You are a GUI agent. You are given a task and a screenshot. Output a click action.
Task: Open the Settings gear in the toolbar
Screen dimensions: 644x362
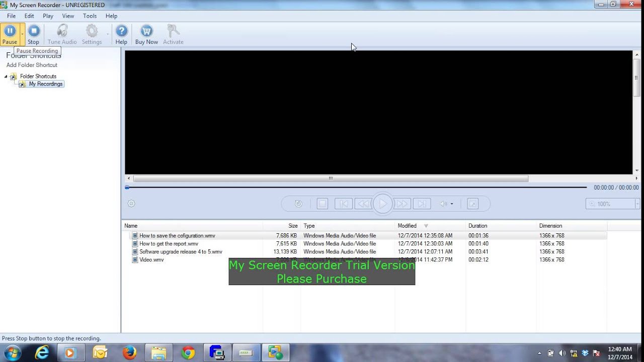[x=92, y=34]
